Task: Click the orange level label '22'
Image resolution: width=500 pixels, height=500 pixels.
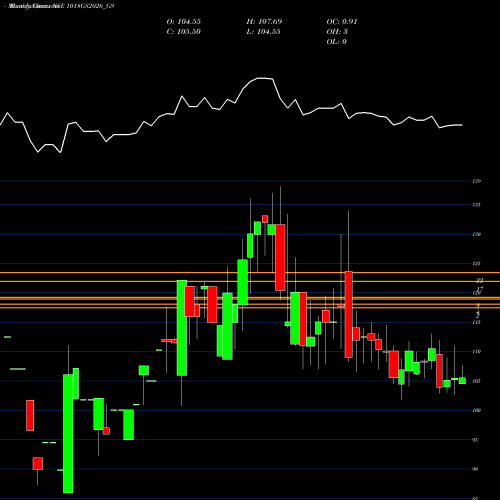Action: click(480, 280)
